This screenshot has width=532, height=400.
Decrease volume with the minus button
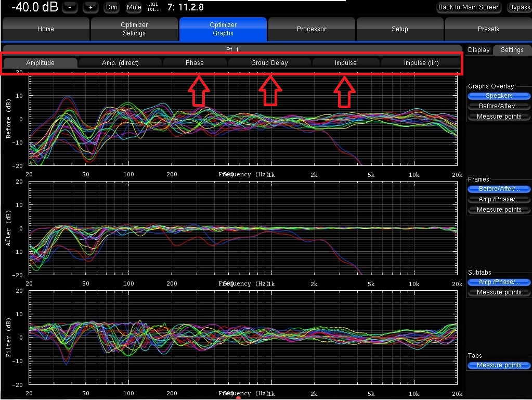pyautogui.click(x=69, y=7)
